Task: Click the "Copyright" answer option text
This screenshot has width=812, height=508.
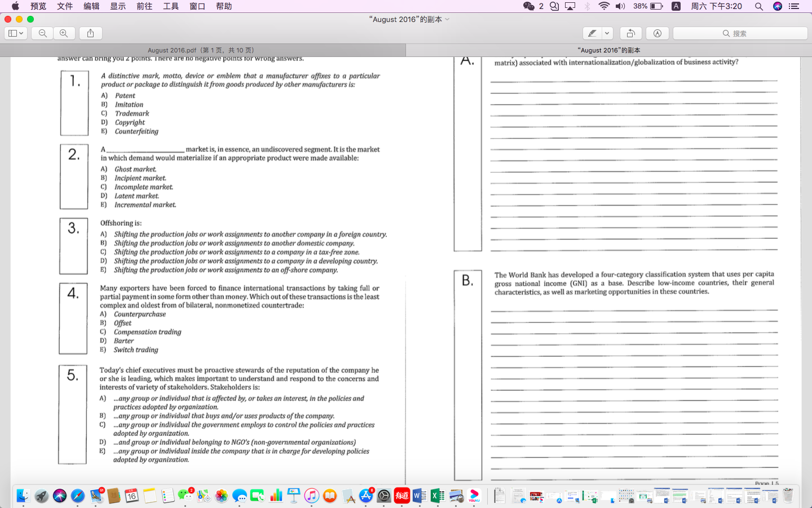Action: tap(130, 122)
